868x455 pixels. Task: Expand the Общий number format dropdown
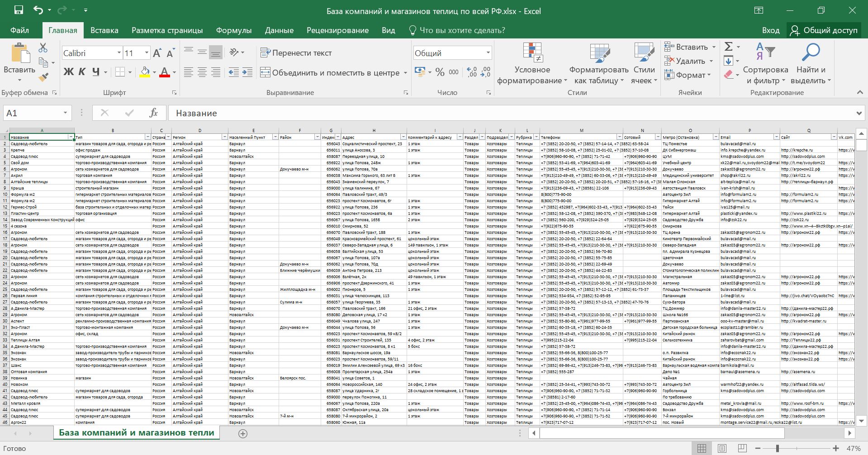click(x=488, y=53)
